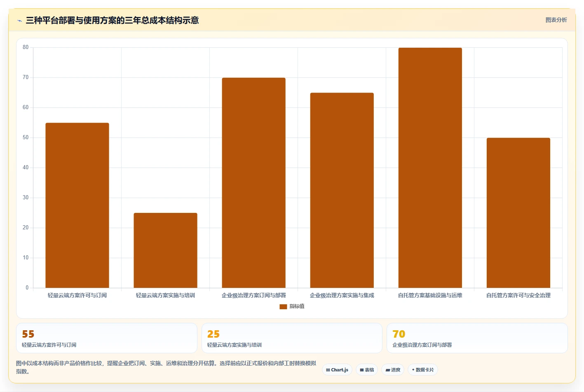
Task: Click the Chart.js chip
Action: (337, 370)
